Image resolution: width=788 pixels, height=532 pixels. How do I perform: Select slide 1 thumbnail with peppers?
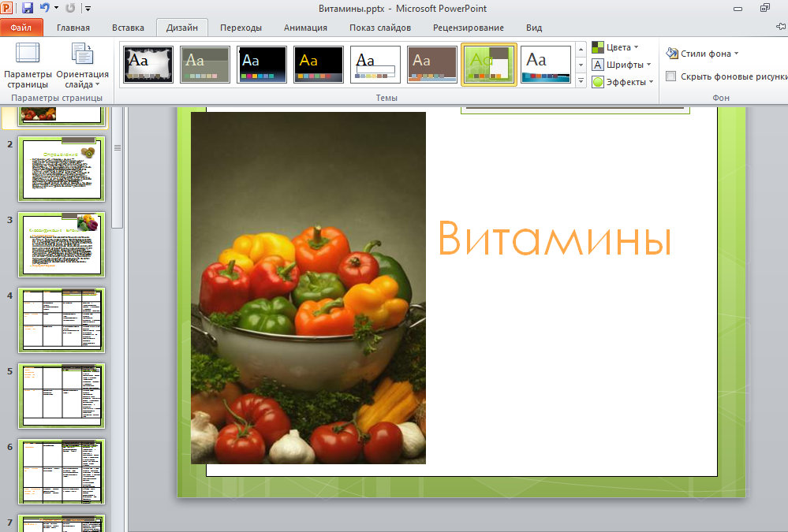point(62,116)
